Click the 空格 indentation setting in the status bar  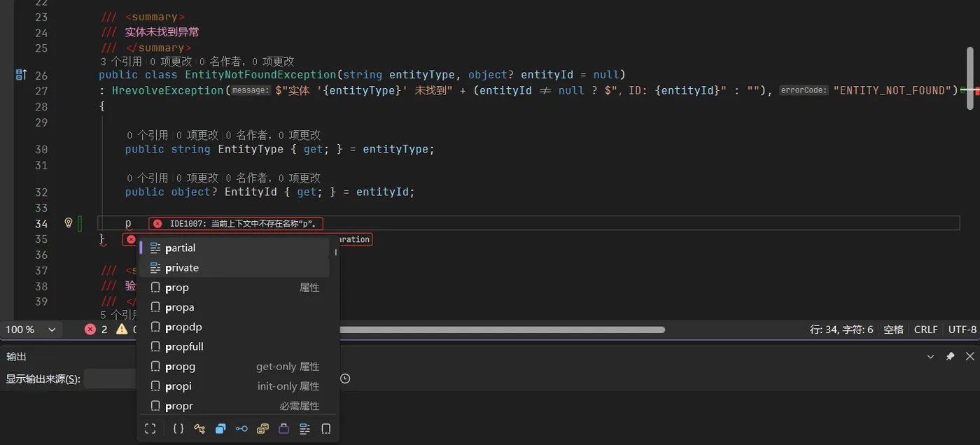893,329
